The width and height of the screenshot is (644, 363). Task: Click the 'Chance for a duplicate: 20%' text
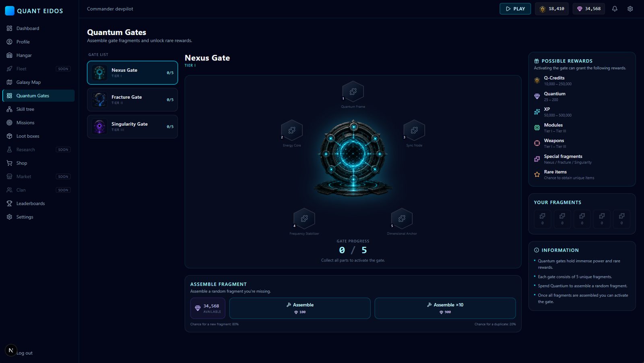click(495, 324)
